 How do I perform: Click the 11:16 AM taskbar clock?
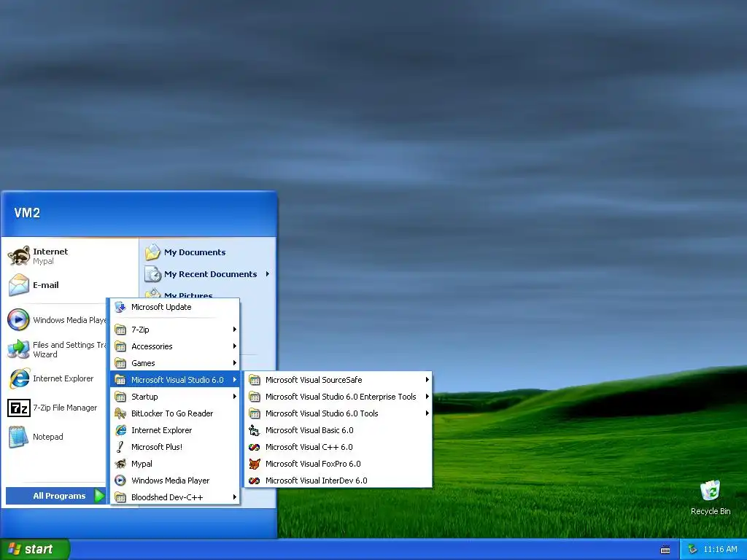(720, 550)
